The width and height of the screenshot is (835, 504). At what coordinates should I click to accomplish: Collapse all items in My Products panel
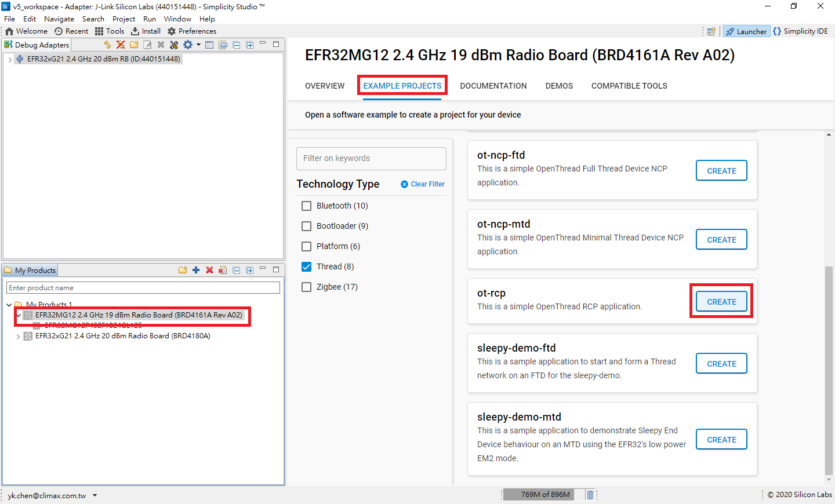236,270
